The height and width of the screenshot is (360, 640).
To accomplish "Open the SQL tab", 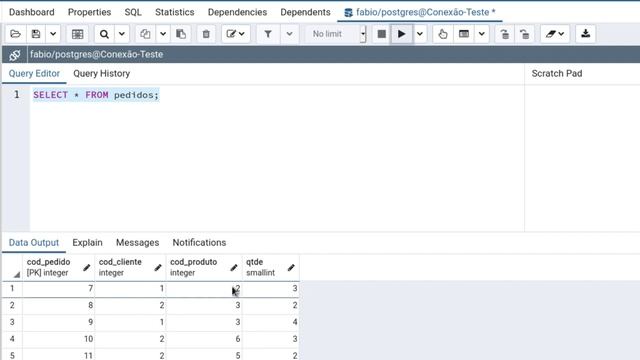I will pyautogui.click(x=133, y=12).
